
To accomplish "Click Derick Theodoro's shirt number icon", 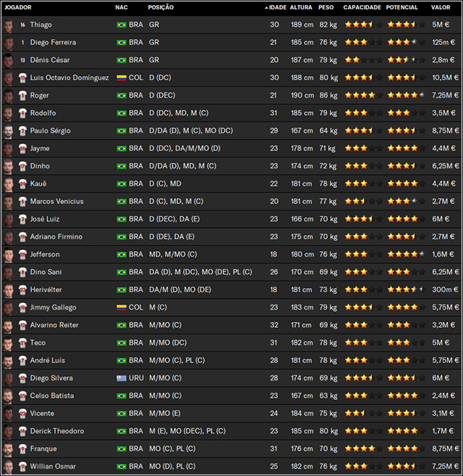I will click(x=22, y=431).
